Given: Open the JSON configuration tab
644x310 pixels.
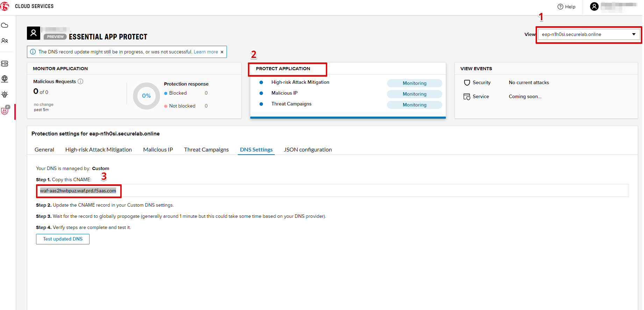Looking at the screenshot, I should click(x=308, y=150).
